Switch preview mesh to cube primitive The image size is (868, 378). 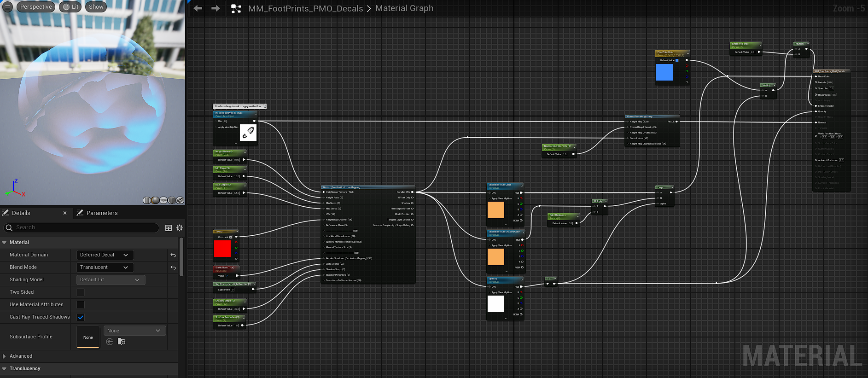point(172,200)
